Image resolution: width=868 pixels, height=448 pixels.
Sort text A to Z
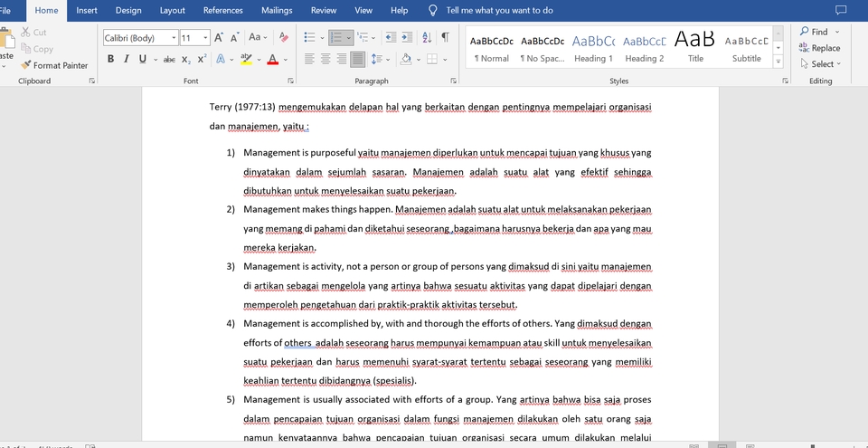[x=427, y=37]
